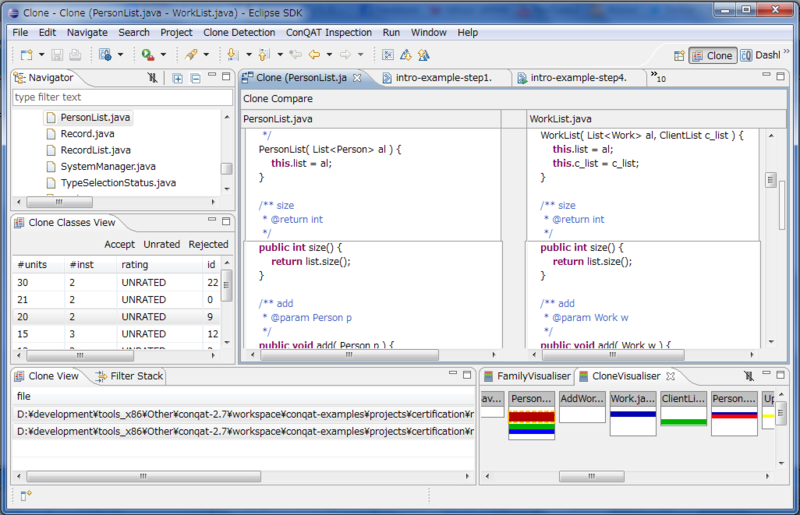Select clone class row with id 22
Image resolution: width=800 pixels, height=515 pixels.
click(x=117, y=282)
